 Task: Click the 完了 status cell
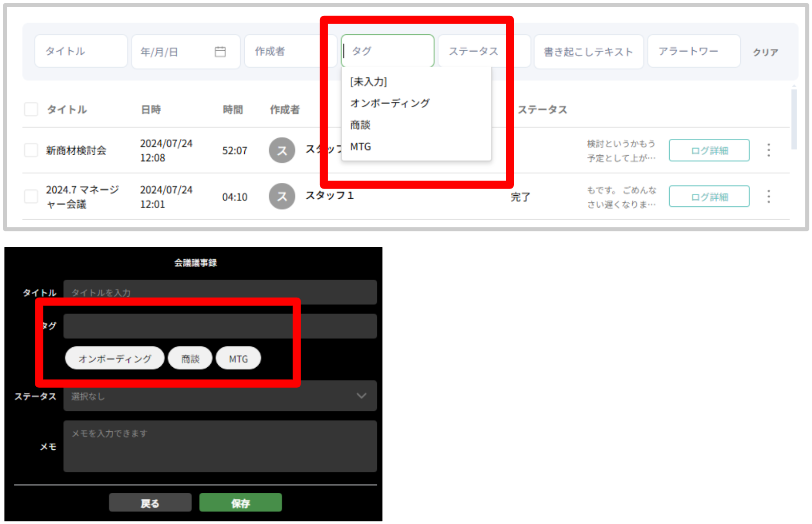click(x=520, y=197)
